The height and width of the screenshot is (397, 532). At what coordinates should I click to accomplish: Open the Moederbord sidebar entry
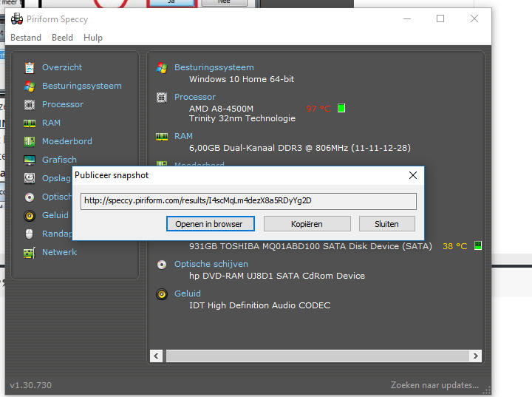[x=67, y=141]
